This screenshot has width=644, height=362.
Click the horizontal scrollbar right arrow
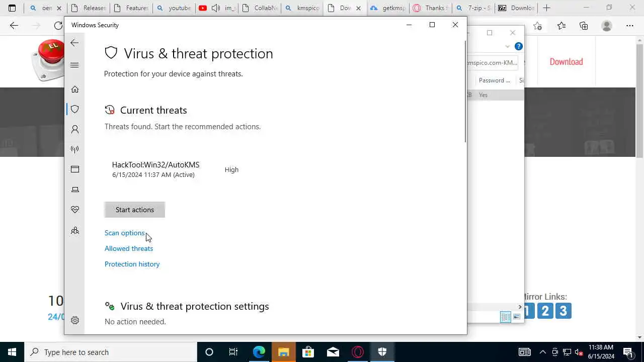(x=520, y=307)
